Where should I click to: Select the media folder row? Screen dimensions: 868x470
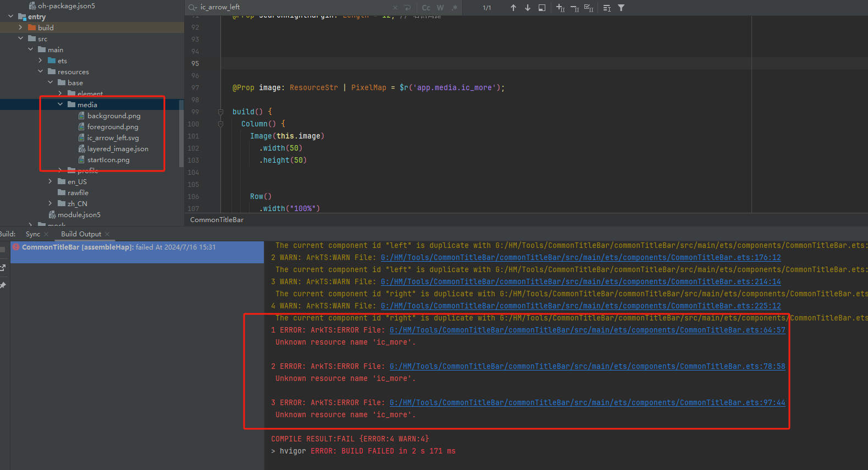coord(92,104)
